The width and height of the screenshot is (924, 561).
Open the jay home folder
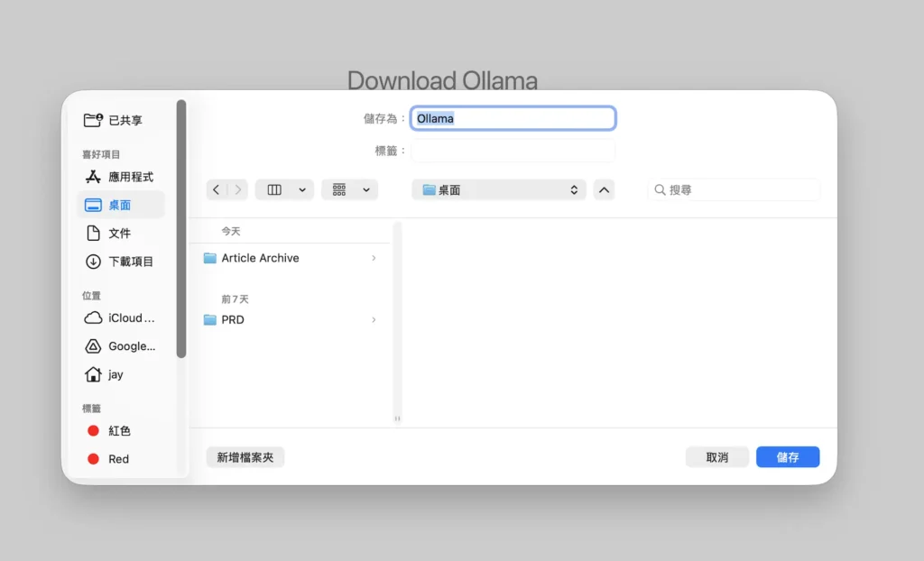[105, 375]
